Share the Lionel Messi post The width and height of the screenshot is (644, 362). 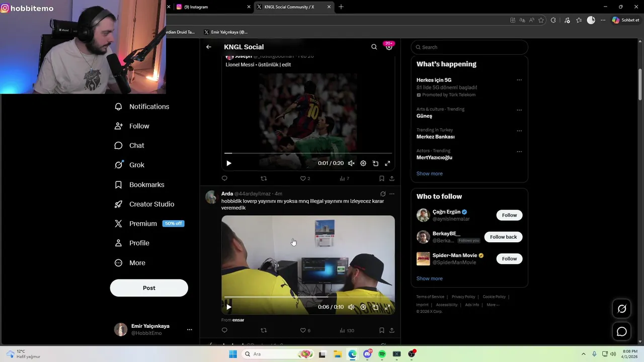click(392, 178)
